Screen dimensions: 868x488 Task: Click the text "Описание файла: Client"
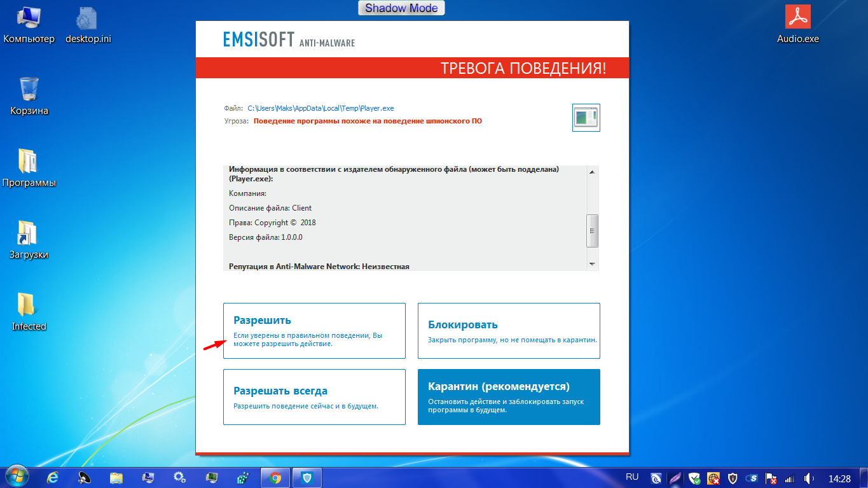coord(270,208)
